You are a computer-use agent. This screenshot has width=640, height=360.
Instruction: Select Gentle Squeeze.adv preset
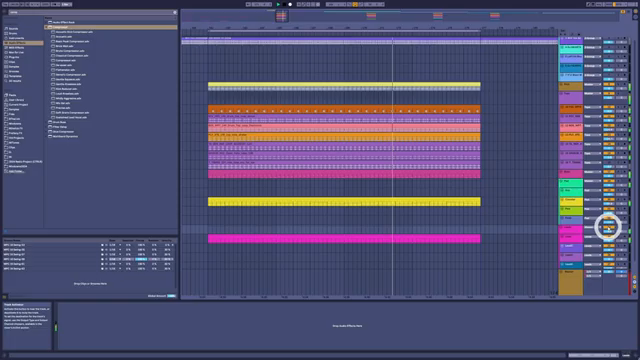(x=68, y=80)
